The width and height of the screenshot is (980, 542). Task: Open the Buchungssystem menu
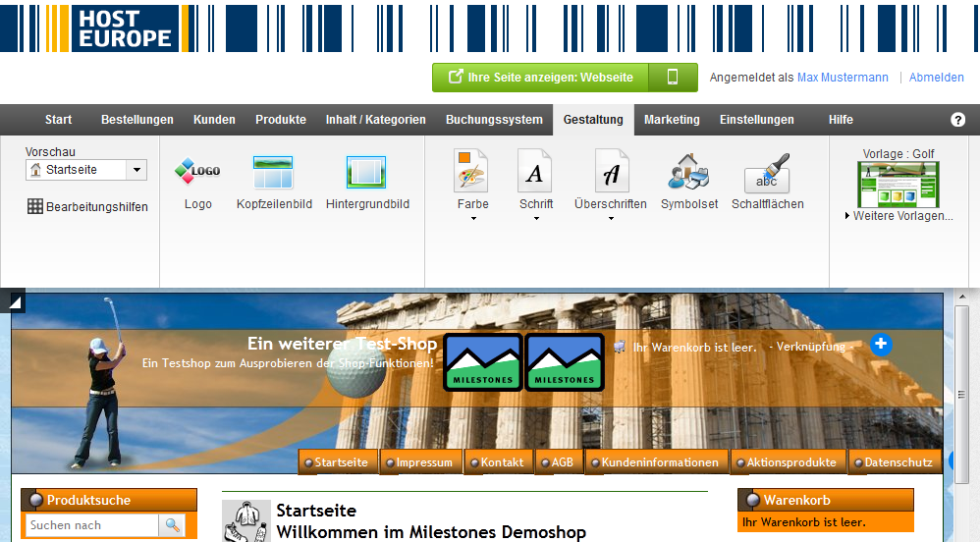click(494, 120)
